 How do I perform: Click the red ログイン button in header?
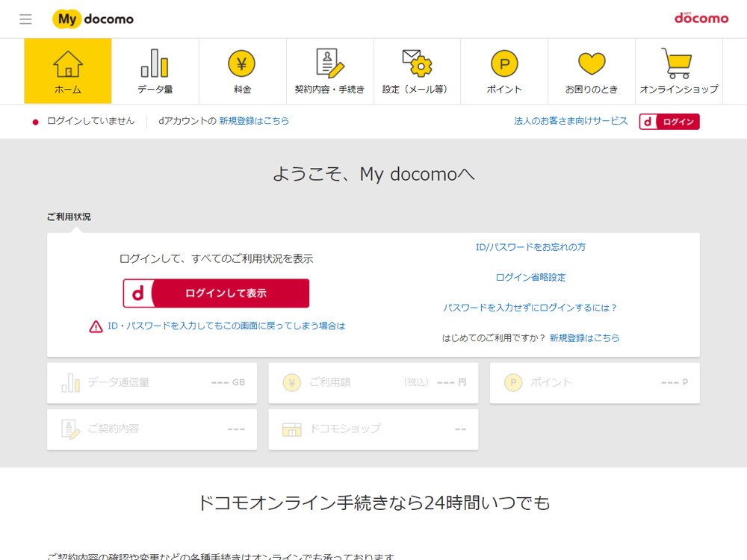[669, 122]
